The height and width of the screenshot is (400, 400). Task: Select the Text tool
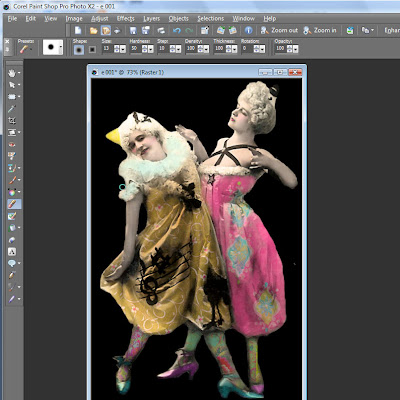[12, 252]
